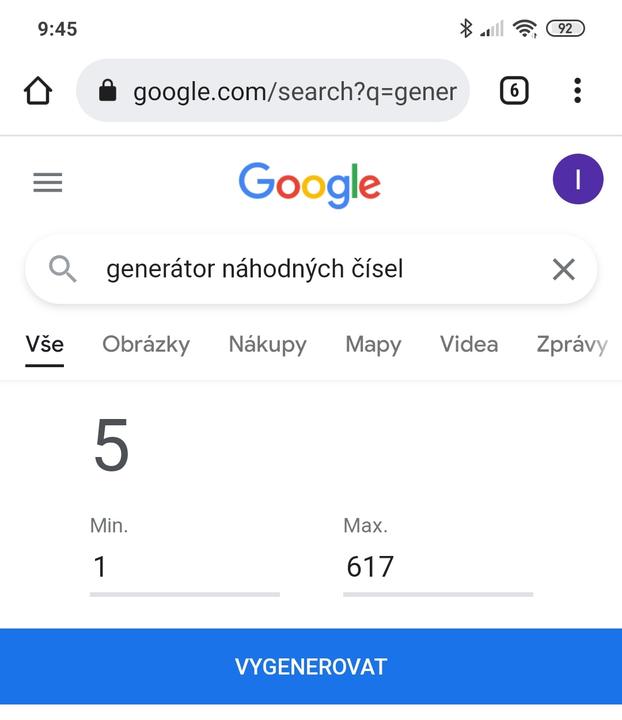
Task: Tap the Chrome home icon
Action: (x=38, y=91)
